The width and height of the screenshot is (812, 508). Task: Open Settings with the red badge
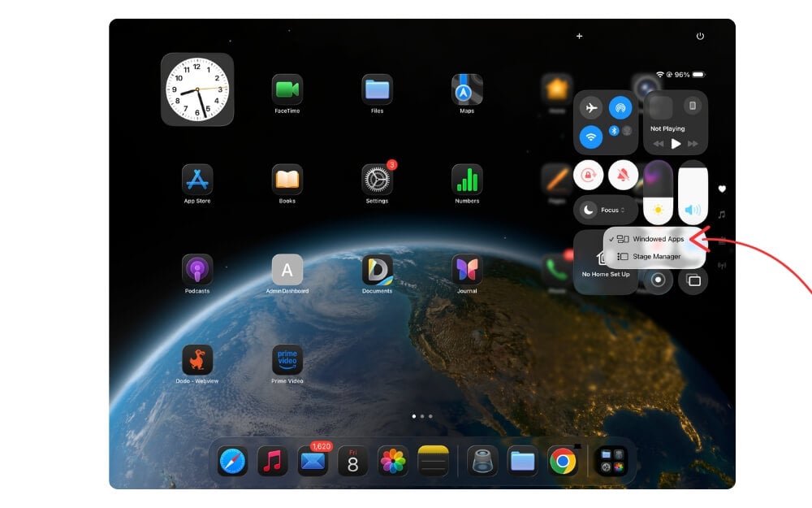377,180
